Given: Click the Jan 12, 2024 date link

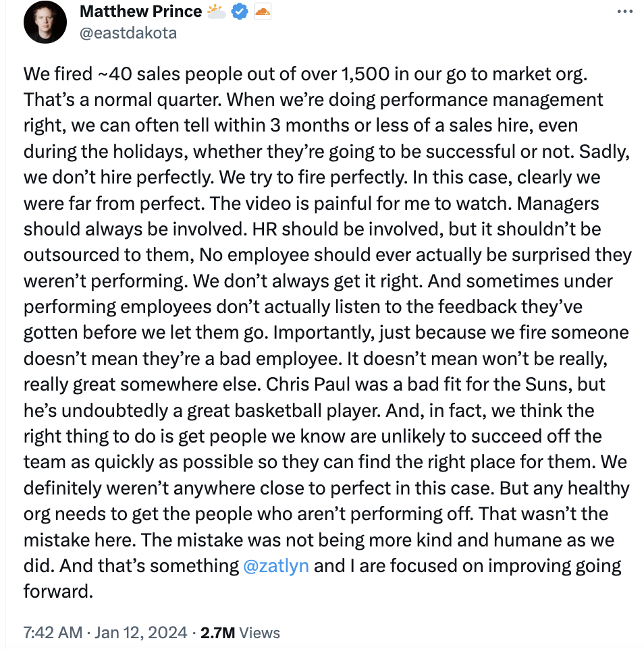Looking at the screenshot, I should (141, 633).
